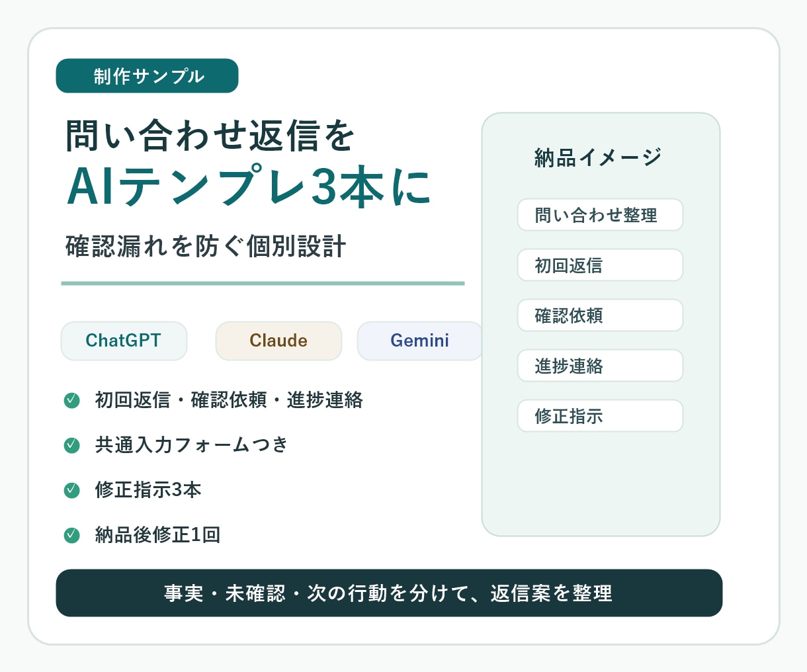Click the check icon beside 修正指示3本

point(71,490)
